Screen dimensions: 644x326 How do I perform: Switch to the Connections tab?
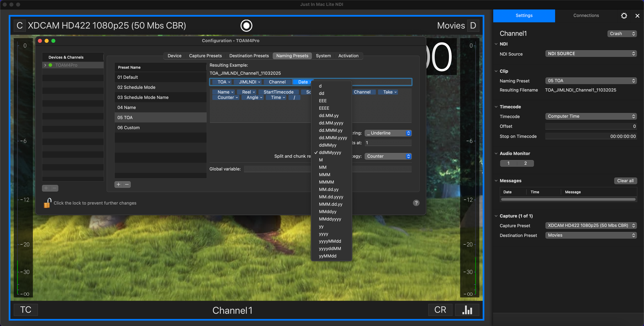tap(586, 15)
